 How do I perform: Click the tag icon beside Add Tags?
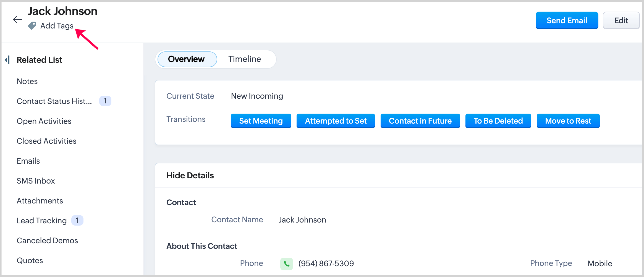32,26
